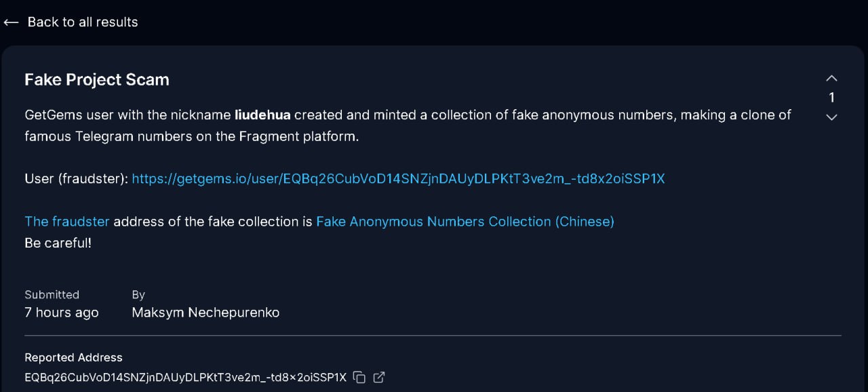Click 'The fraudster' hyperlink
The image size is (868, 392).
(67, 222)
